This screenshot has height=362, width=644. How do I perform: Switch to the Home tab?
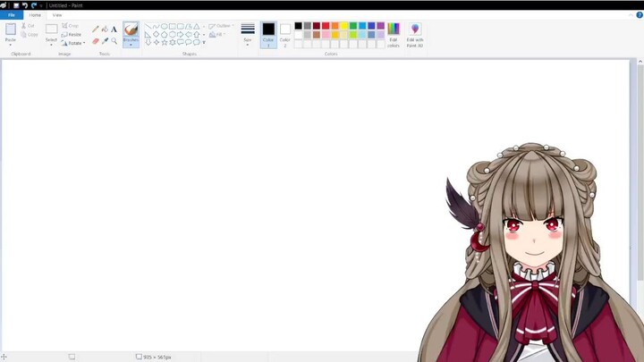[x=35, y=15]
